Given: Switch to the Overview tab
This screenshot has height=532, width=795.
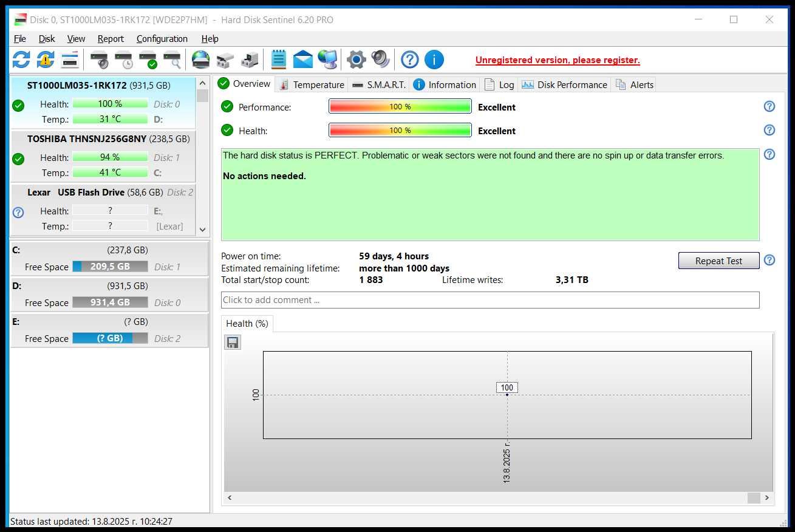Looking at the screenshot, I should click(245, 84).
